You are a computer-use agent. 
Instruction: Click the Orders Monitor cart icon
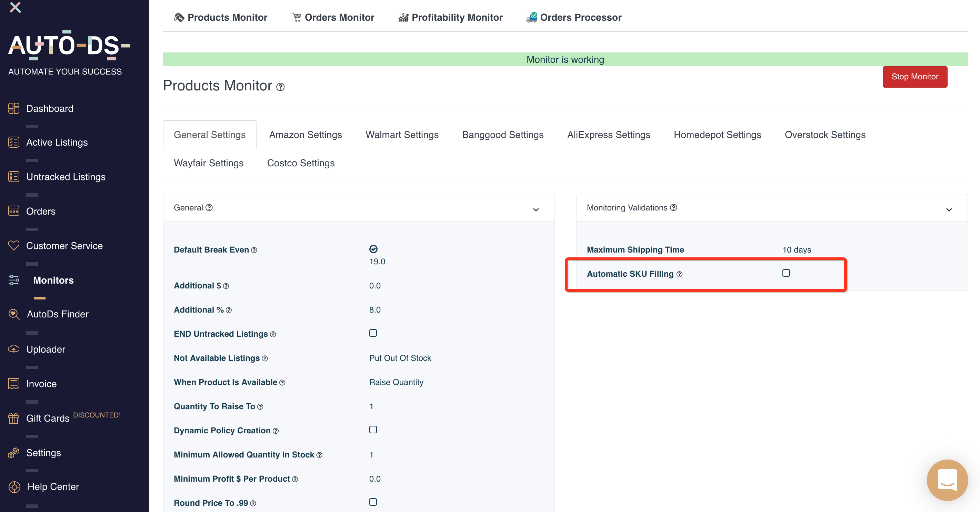click(296, 17)
